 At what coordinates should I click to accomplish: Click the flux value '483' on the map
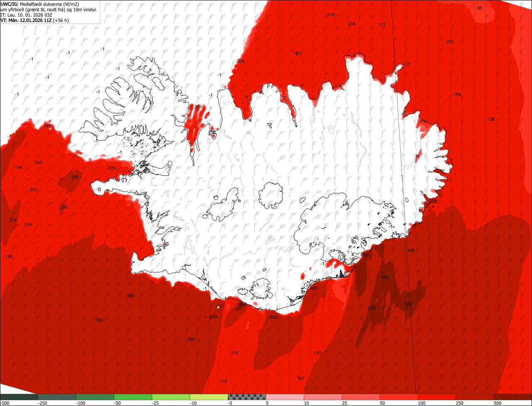tap(314, 288)
